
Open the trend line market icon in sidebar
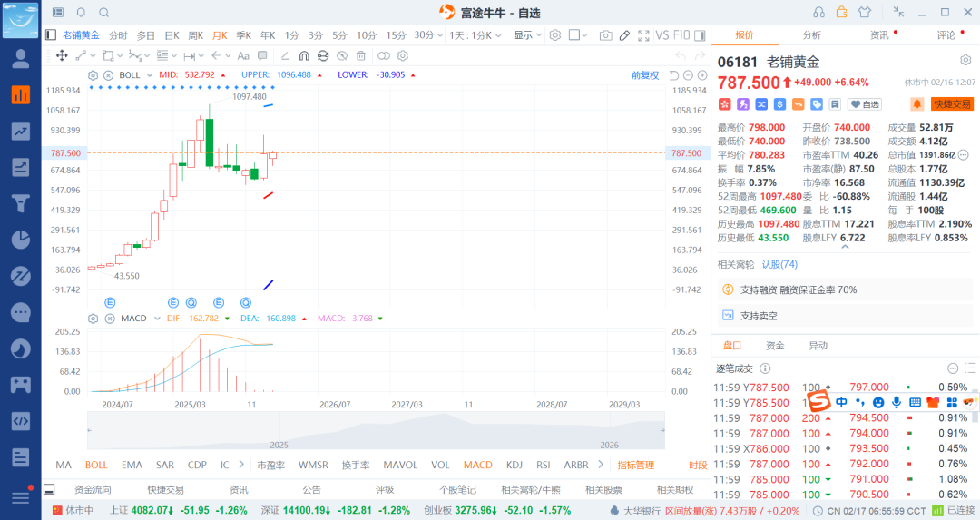[21, 131]
